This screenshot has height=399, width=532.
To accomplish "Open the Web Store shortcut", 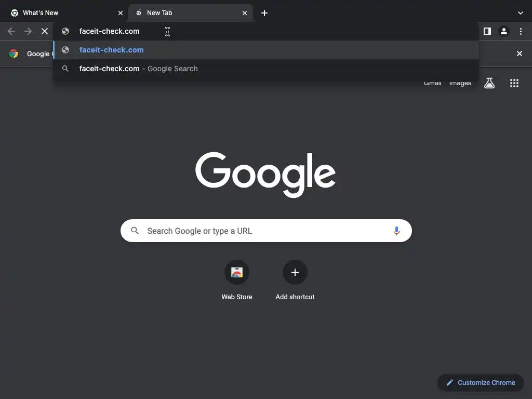I will [237, 280].
